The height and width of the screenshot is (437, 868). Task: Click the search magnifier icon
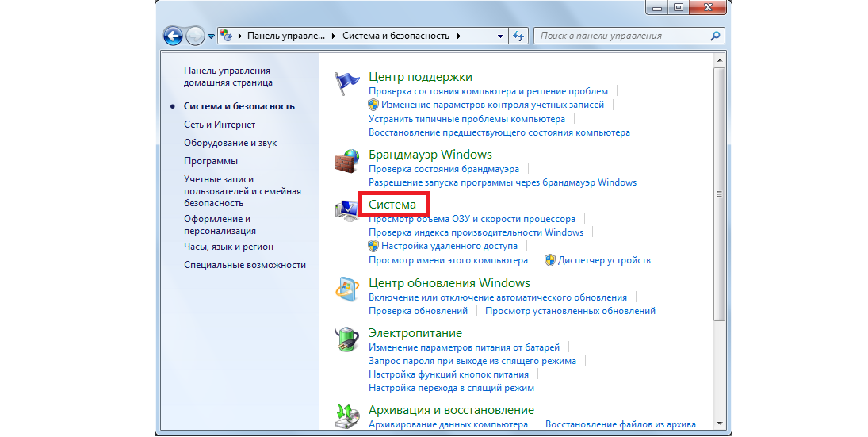point(715,36)
